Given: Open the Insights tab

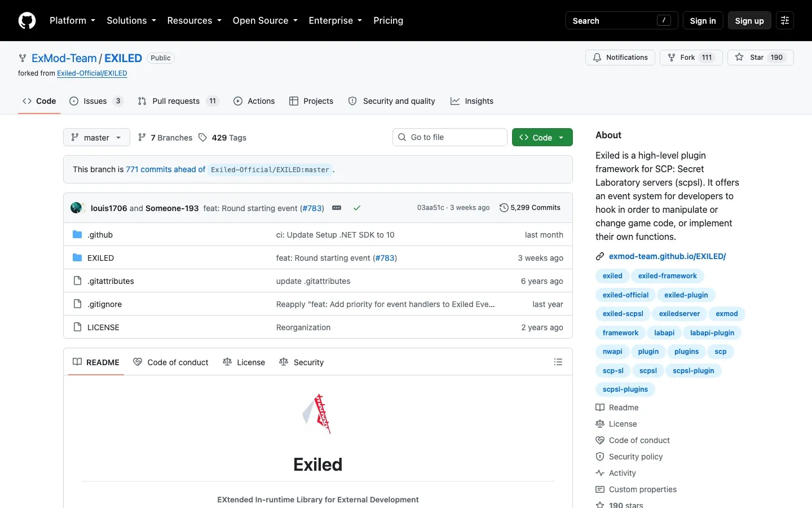Looking at the screenshot, I should (472, 101).
